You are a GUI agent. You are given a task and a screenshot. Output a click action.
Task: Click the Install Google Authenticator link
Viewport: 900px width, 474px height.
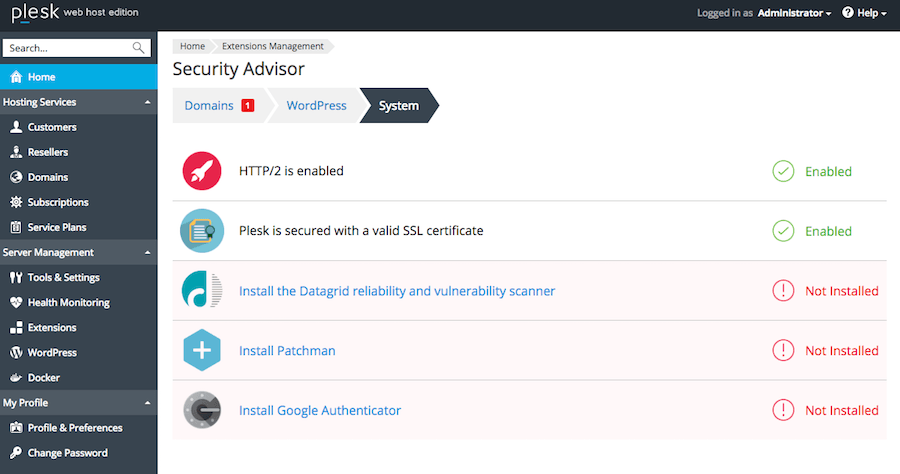click(320, 410)
